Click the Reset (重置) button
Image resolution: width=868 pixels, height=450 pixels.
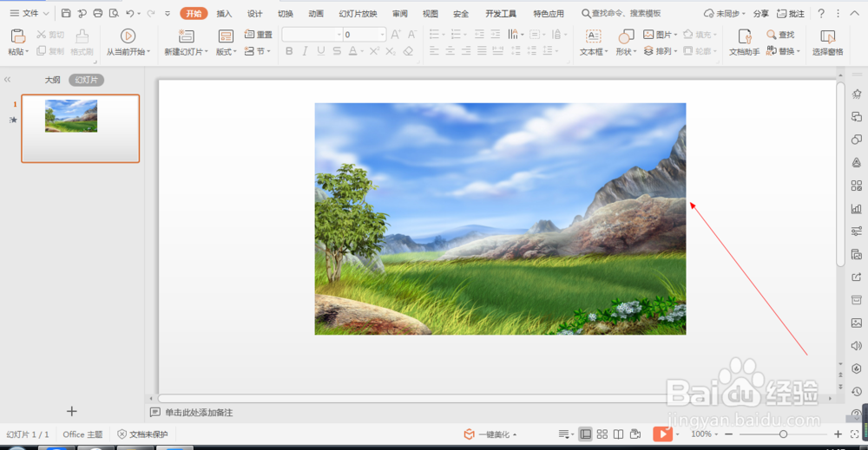259,35
